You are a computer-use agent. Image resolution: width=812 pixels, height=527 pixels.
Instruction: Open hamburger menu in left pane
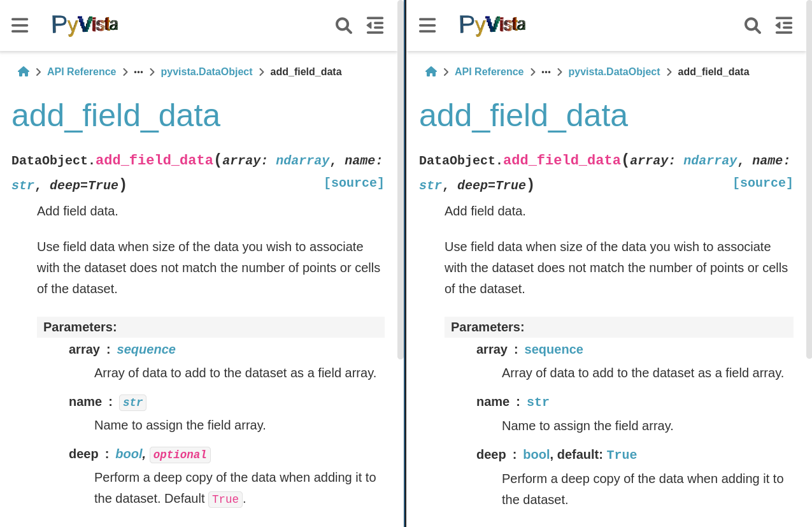[x=20, y=25]
